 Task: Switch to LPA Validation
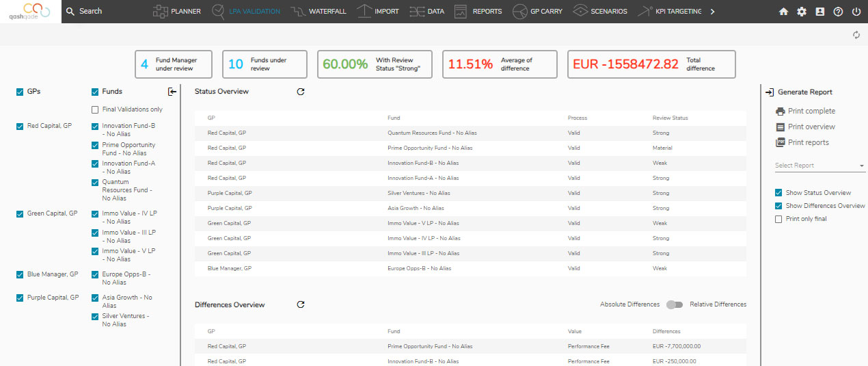point(245,12)
